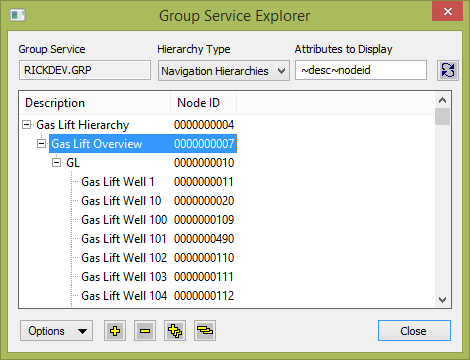Screen dimensions: 470x360
Task: Click the Group Service field RICKDEV.GRP
Action: click(x=85, y=70)
